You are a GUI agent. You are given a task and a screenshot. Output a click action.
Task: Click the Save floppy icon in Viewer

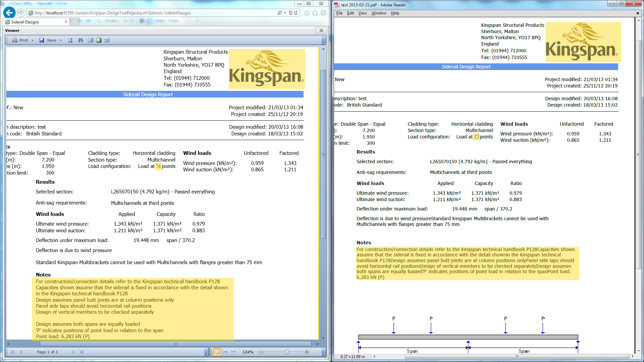42,40
